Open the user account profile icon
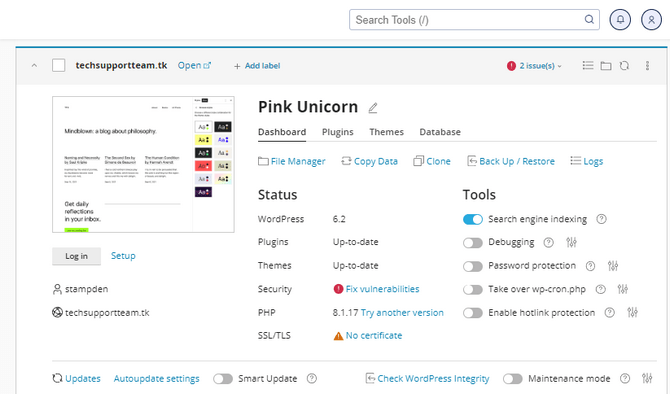This screenshot has height=394, width=670. point(651,20)
